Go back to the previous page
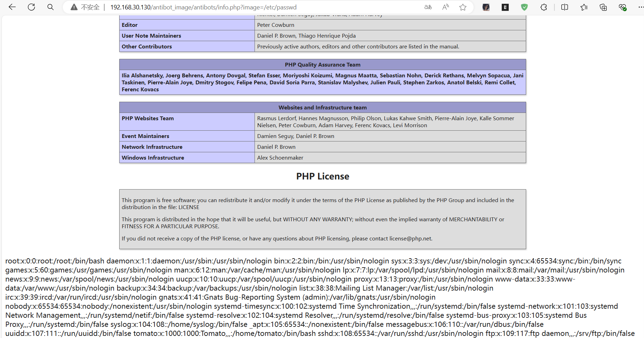This screenshot has width=644, height=338. 12,7
